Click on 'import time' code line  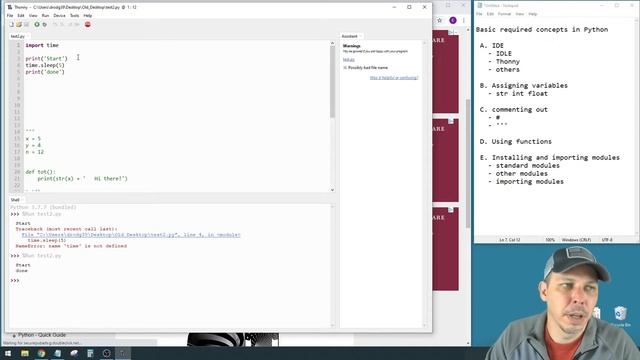click(x=42, y=45)
